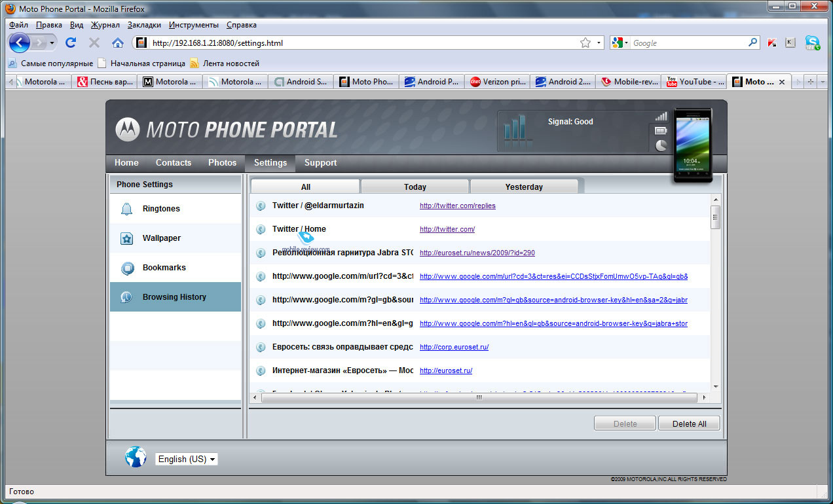Open the http://euroset.ru/ link
Screen dimensions: 833x504
tap(446, 370)
